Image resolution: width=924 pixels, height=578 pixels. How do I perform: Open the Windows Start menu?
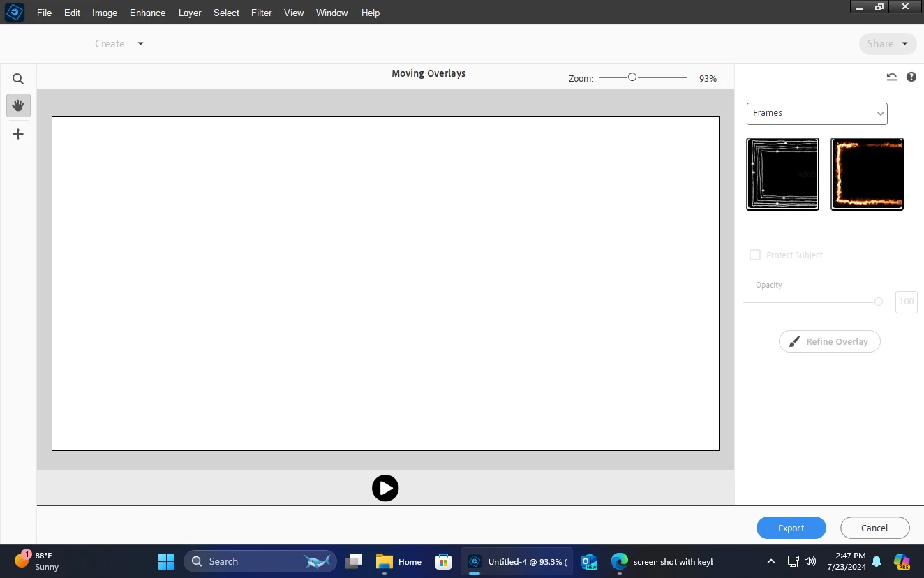point(166,561)
